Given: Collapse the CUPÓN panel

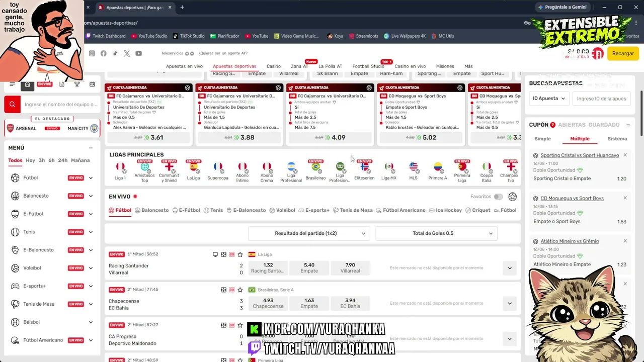Looking at the screenshot, I should (x=628, y=125).
